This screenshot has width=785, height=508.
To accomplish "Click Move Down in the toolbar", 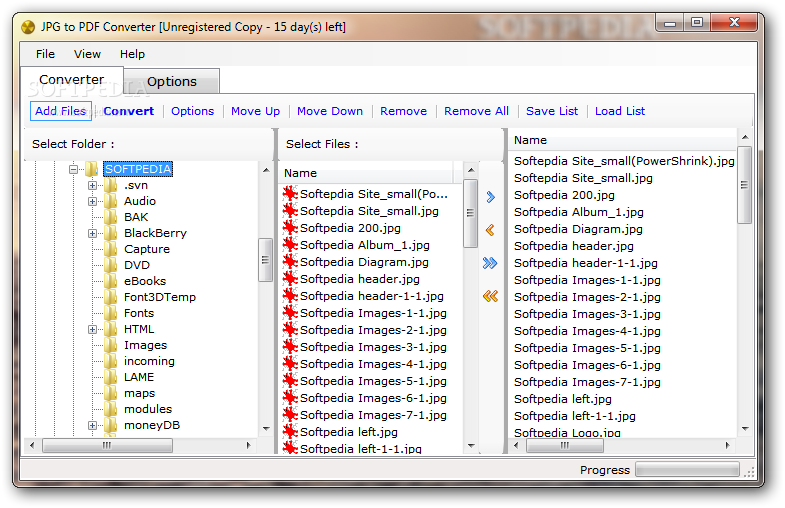I will click(330, 111).
